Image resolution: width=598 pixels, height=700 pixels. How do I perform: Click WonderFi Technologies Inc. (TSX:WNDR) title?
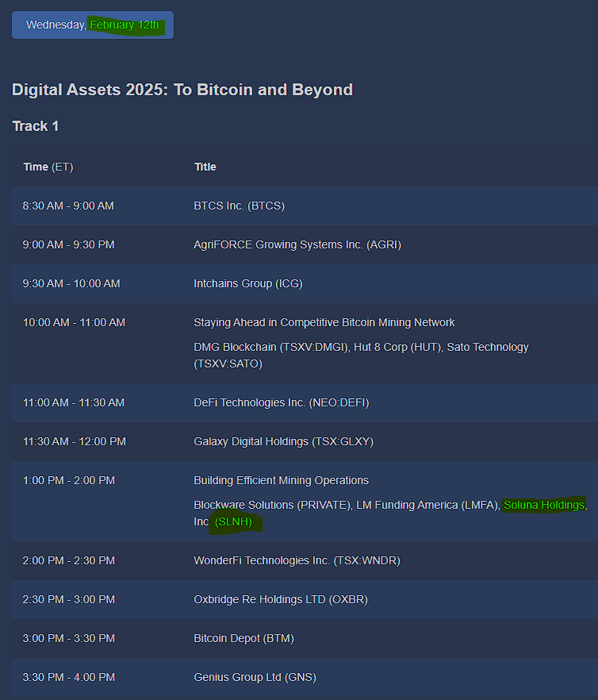point(297,560)
